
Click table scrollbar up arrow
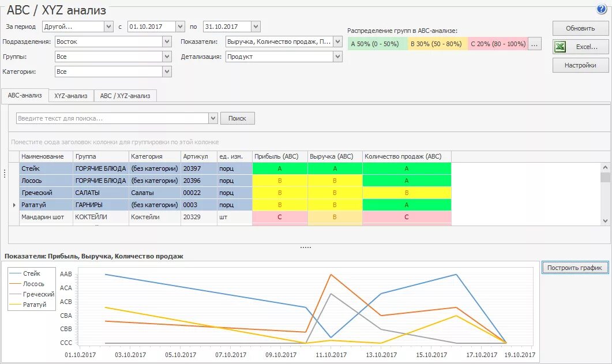point(605,167)
